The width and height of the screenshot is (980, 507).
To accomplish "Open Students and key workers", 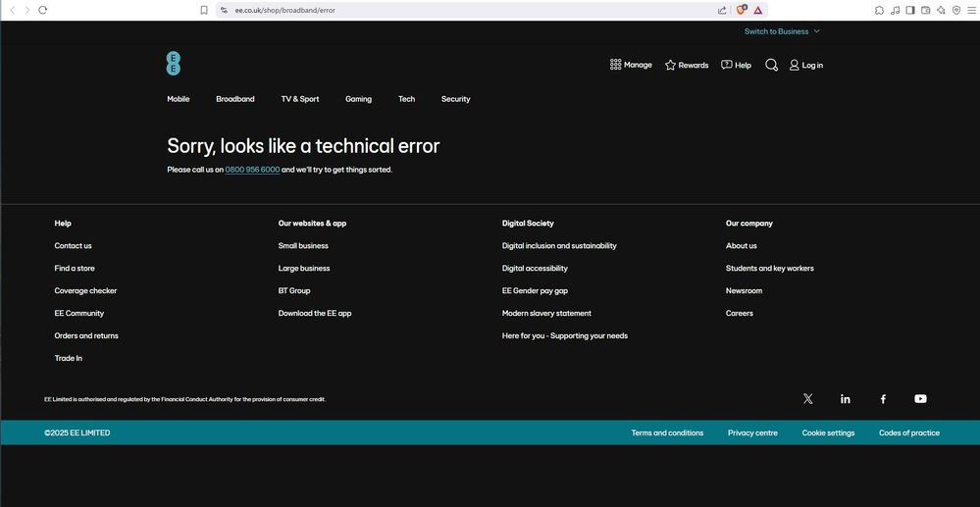I will (x=769, y=268).
